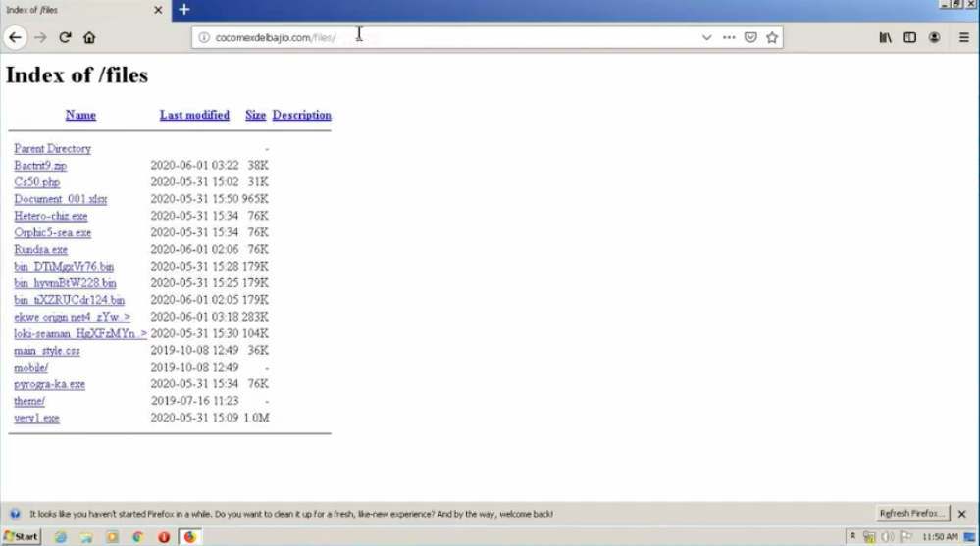The image size is (980, 546).
Task: Open the main_style.css link
Action: pyautogui.click(x=47, y=351)
